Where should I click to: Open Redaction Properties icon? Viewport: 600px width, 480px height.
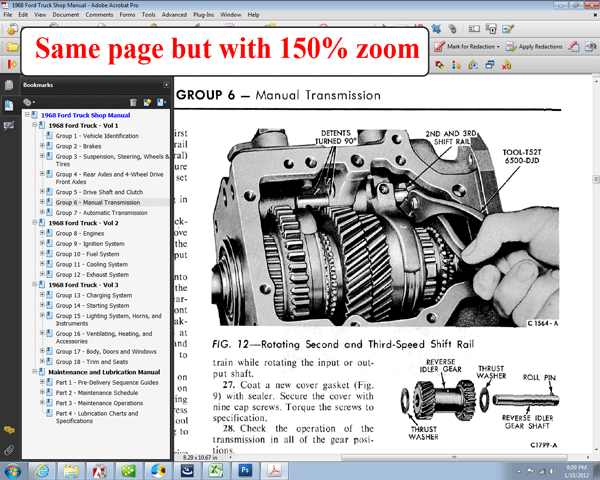coord(573,47)
